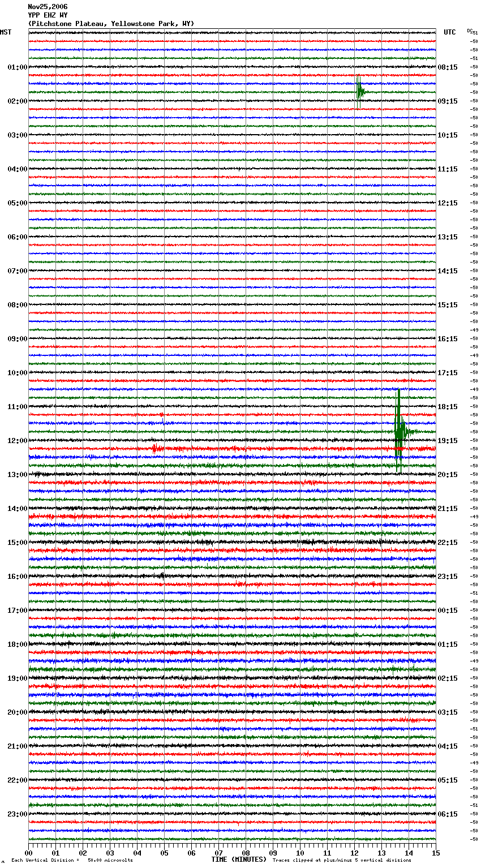Click the 06:15 UTC time label
This screenshot has height=868, width=481.
[x=448, y=814]
